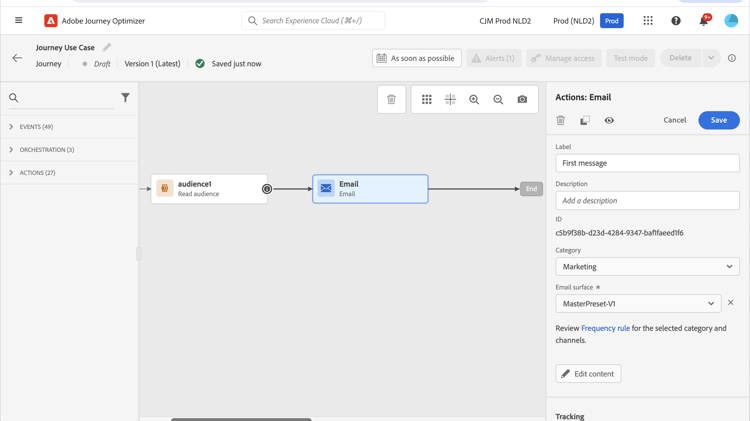Toggle the eye icon in Actions panel

pyautogui.click(x=609, y=120)
